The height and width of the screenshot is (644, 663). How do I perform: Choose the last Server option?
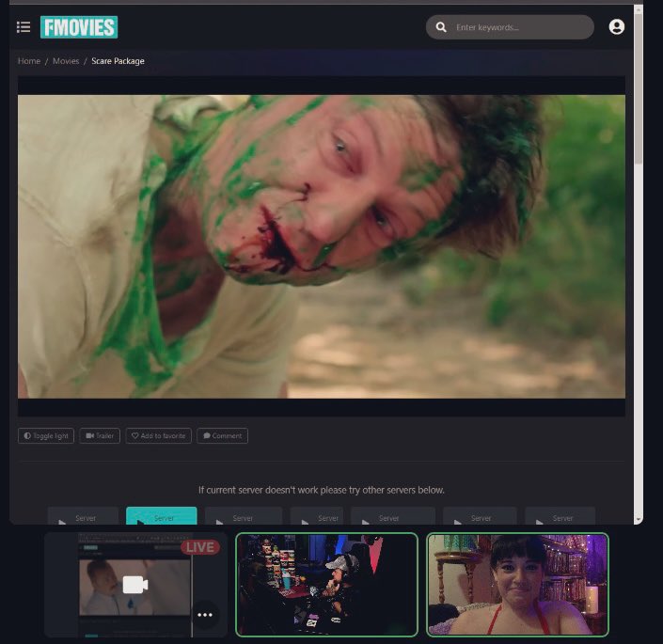[x=560, y=516]
